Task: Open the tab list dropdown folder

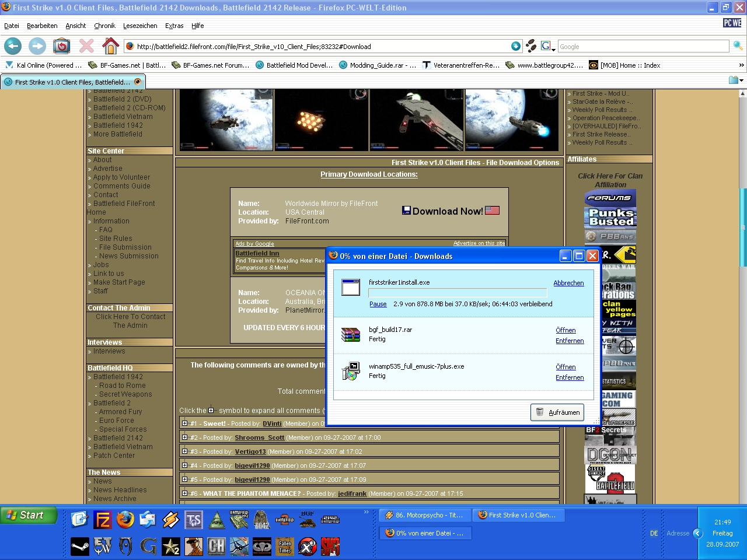Action: point(736,80)
